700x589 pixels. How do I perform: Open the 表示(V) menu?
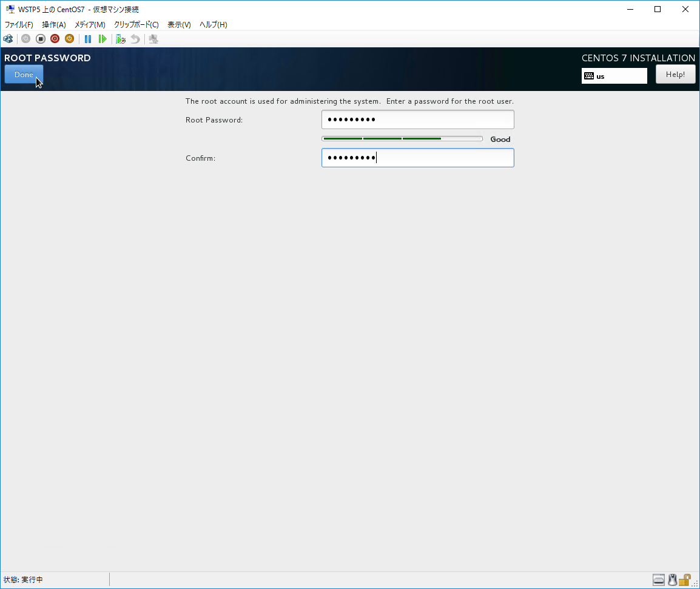click(179, 25)
